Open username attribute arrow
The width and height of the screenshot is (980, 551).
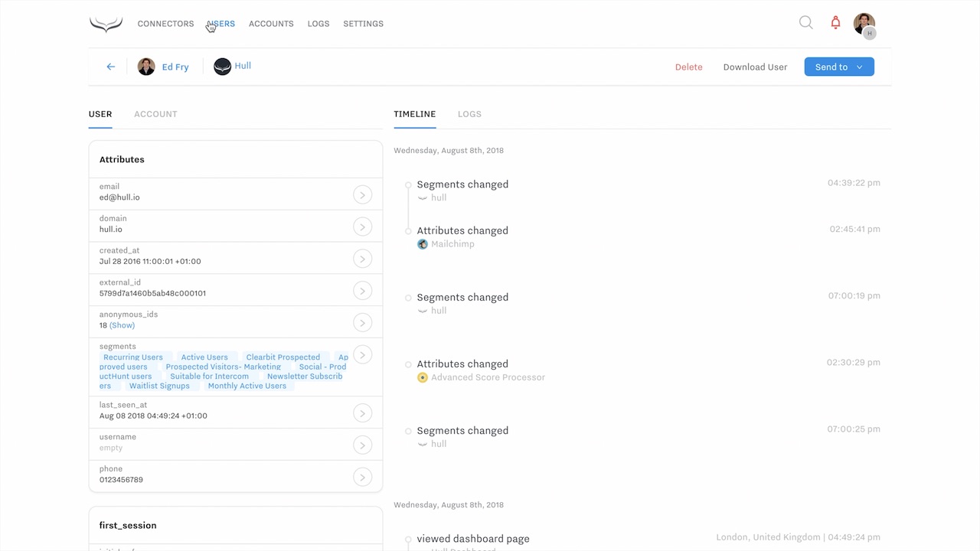tap(362, 445)
